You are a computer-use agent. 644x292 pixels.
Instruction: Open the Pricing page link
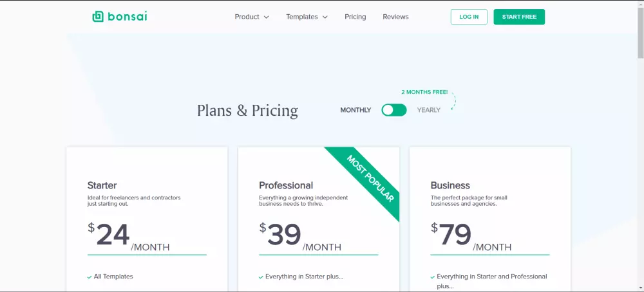(x=355, y=17)
